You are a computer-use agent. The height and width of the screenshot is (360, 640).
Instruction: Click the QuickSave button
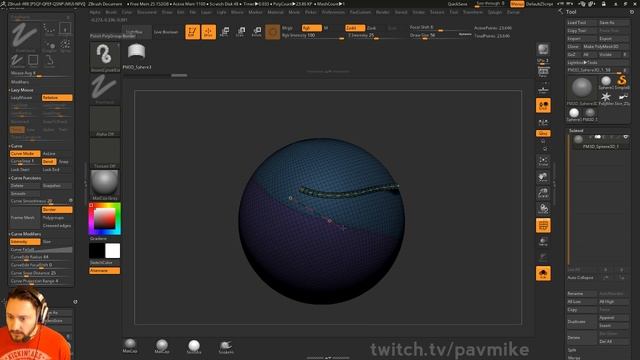tap(458, 4)
